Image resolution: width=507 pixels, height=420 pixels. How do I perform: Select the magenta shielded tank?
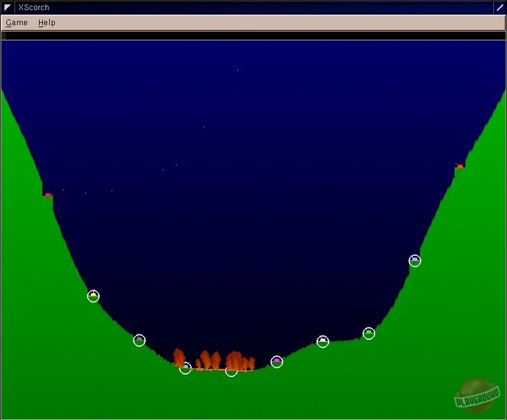point(277,361)
